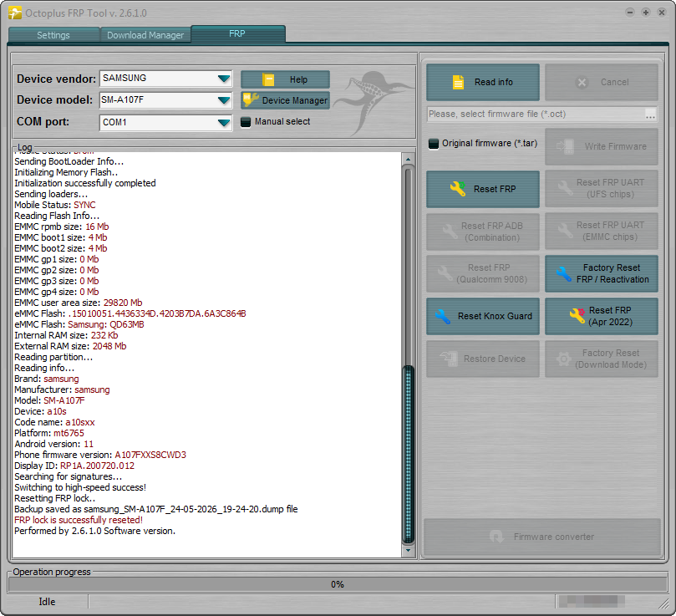Click the Write Firmware phone icon

click(565, 146)
